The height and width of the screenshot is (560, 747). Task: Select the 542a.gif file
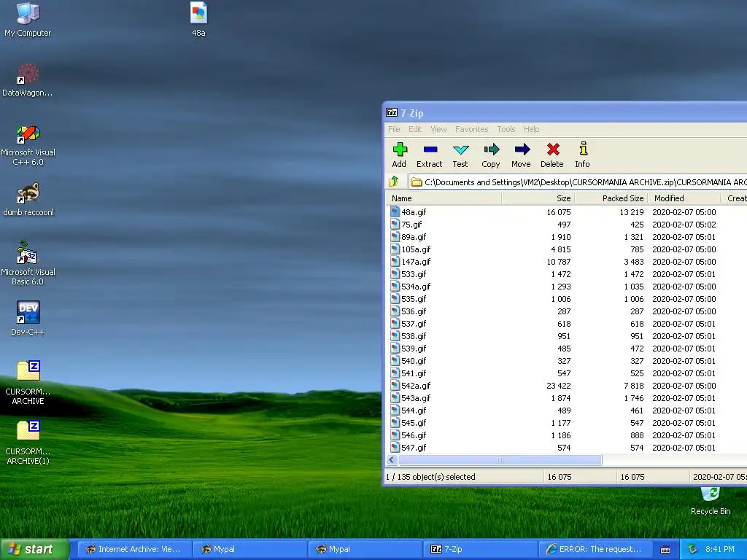click(416, 385)
